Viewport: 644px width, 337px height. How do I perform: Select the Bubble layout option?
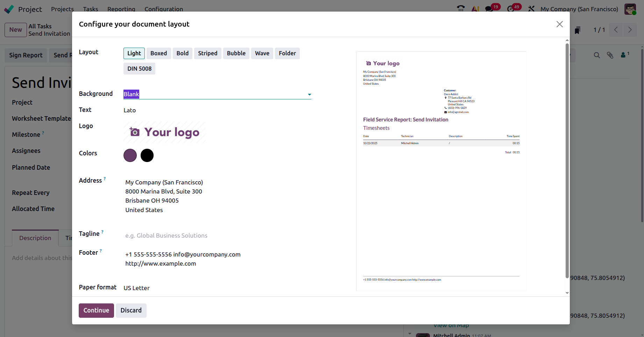pyautogui.click(x=236, y=53)
